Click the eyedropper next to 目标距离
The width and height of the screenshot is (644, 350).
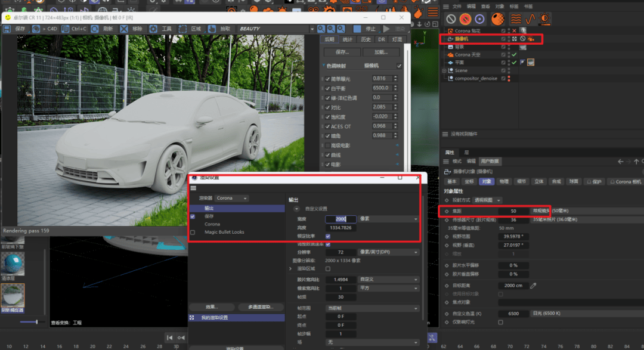(533, 286)
